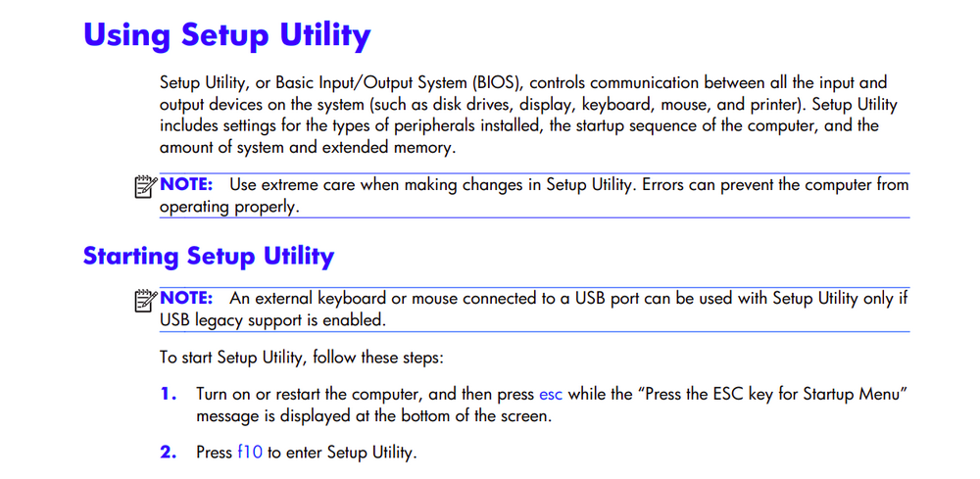Click the "NOTE:" label before "An external keyboard"
The image size is (980, 479).
click(187, 298)
